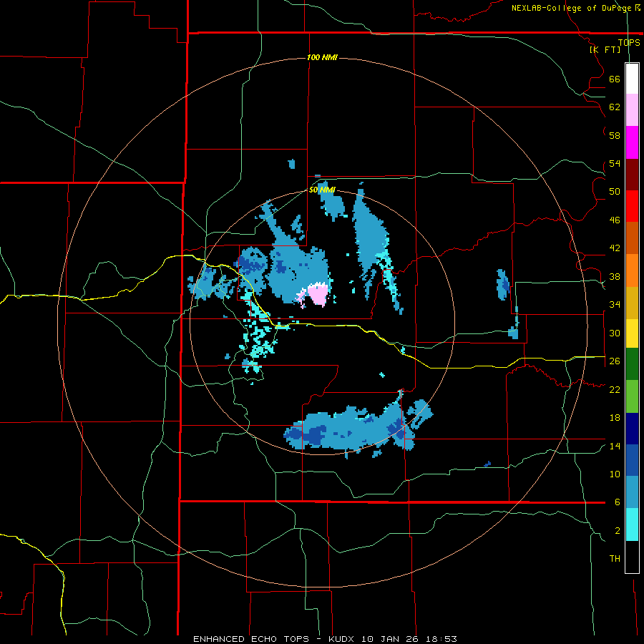Click the legend value '2'
This screenshot has height=644, width=644.
(x=617, y=531)
